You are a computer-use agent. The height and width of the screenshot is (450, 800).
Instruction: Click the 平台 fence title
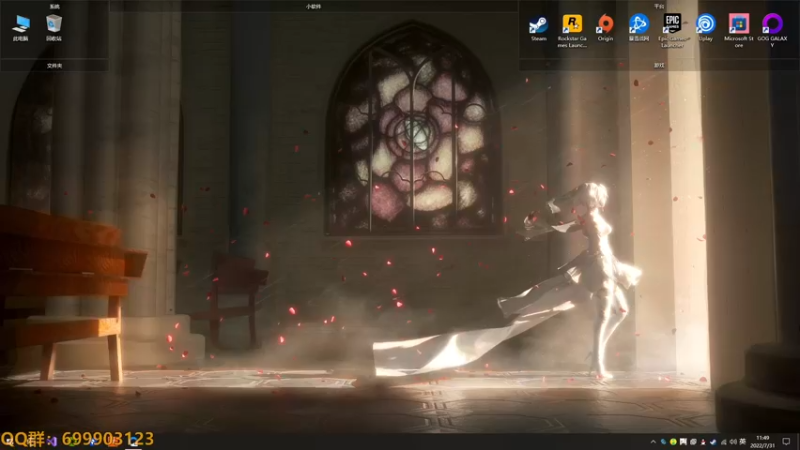coord(659,7)
